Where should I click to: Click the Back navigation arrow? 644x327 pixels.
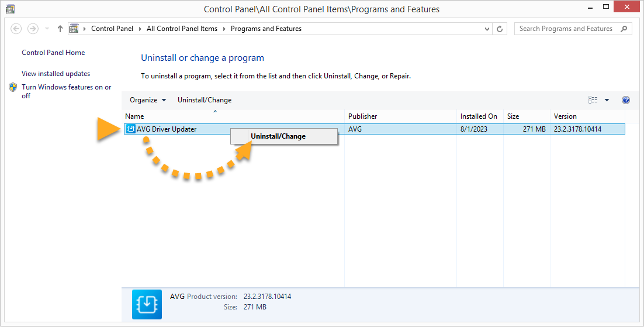click(16, 29)
